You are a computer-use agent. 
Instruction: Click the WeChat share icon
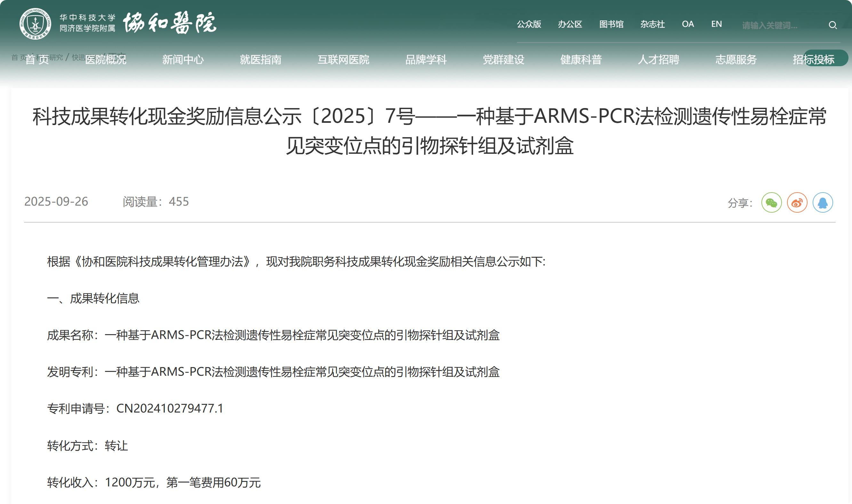click(771, 202)
